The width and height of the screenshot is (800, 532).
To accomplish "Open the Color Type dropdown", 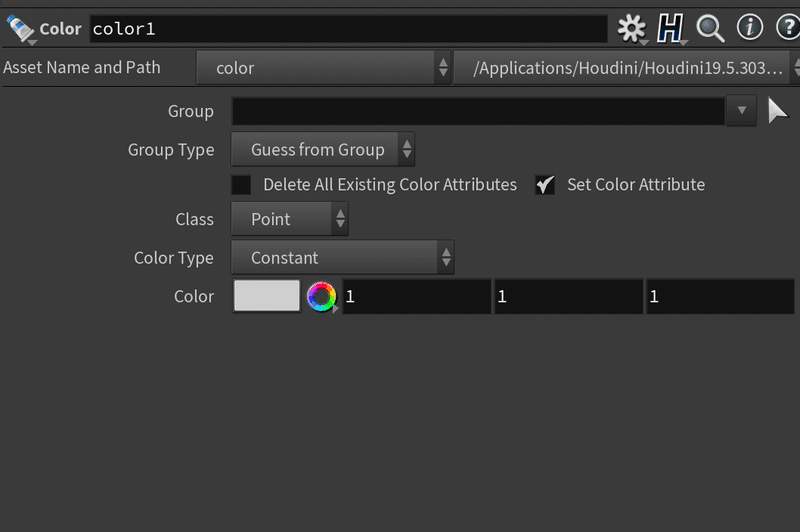I will (x=343, y=258).
